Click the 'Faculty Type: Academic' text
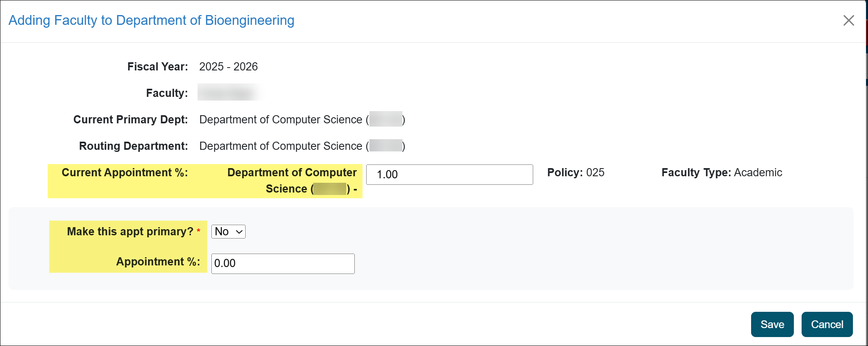The height and width of the screenshot is (346, 868). [721, 173]
